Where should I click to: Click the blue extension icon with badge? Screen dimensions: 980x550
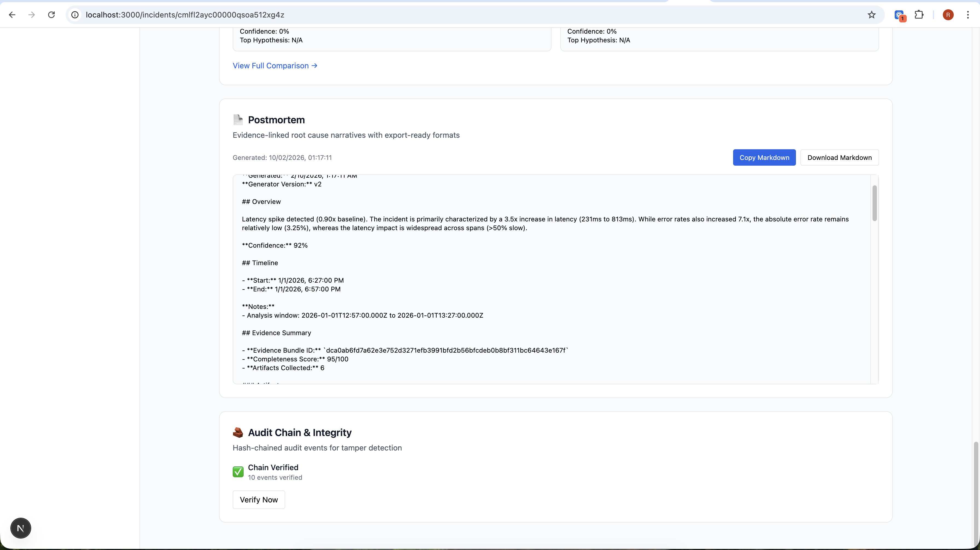coord(899,15)
